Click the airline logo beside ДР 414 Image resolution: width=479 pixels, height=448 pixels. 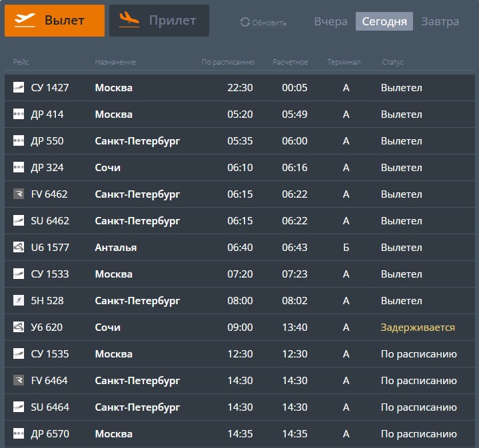click(19, 114)
